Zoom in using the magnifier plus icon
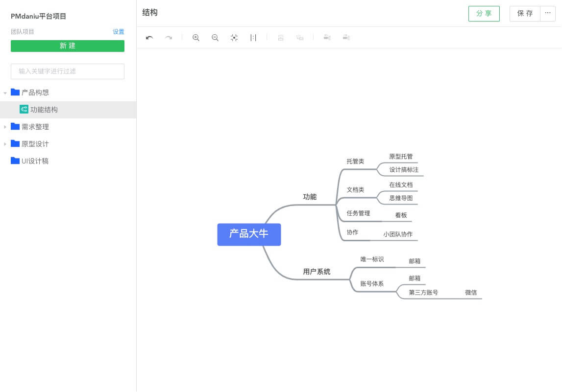This screenshot has width=562, height=392. point(196,38)
